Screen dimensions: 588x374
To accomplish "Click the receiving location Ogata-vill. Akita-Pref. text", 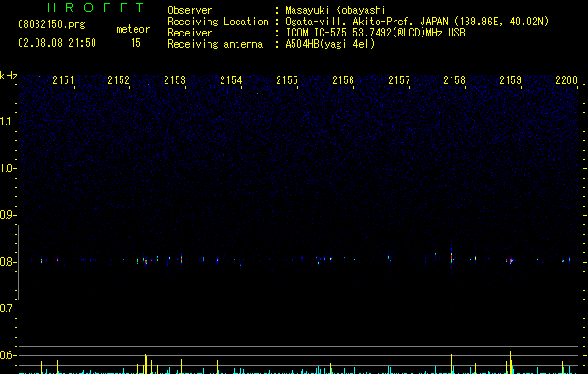I will pyautogui.click(x=417, y=22).
